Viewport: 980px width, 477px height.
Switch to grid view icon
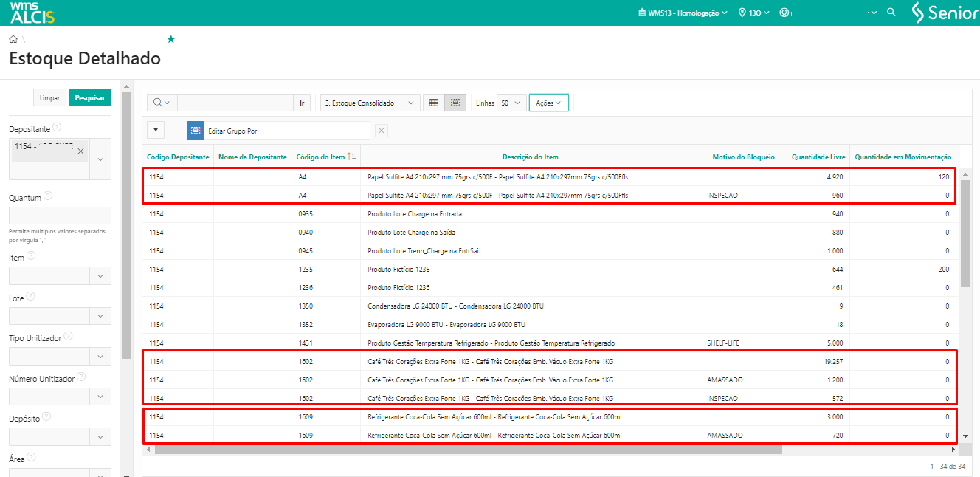434,103
